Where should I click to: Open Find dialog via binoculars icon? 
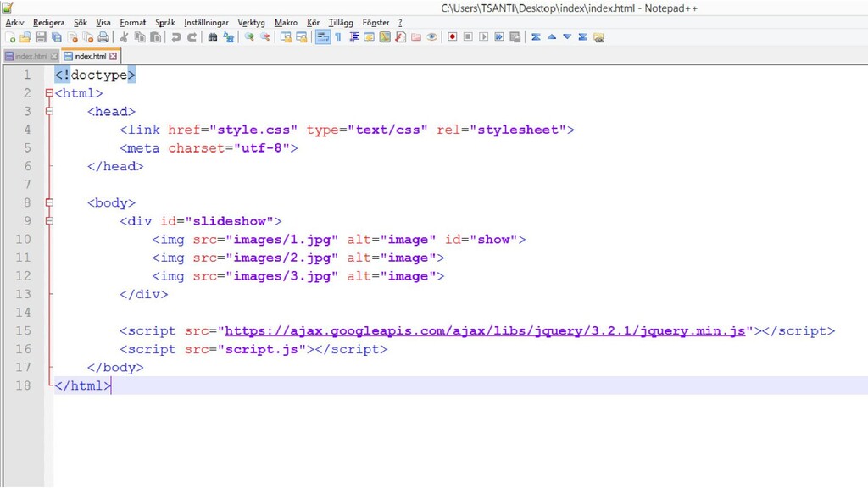213,37
